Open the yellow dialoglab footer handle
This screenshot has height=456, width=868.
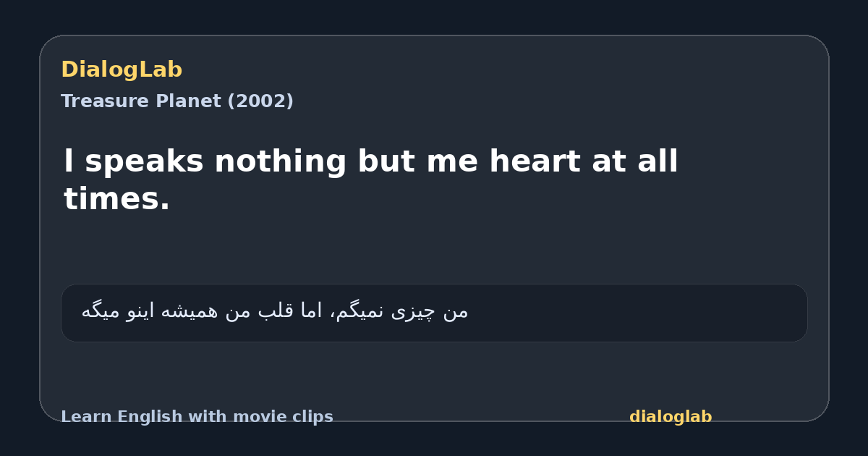tap(671, 417)
